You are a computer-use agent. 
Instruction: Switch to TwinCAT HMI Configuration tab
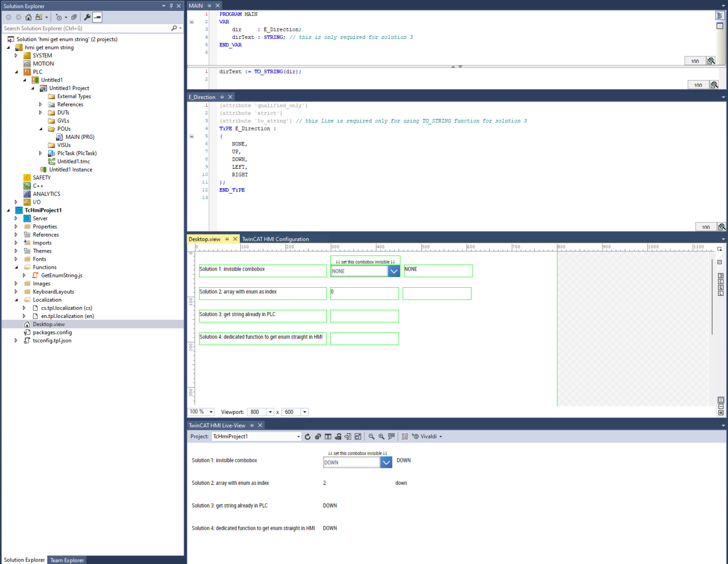(x=275, y=239)
